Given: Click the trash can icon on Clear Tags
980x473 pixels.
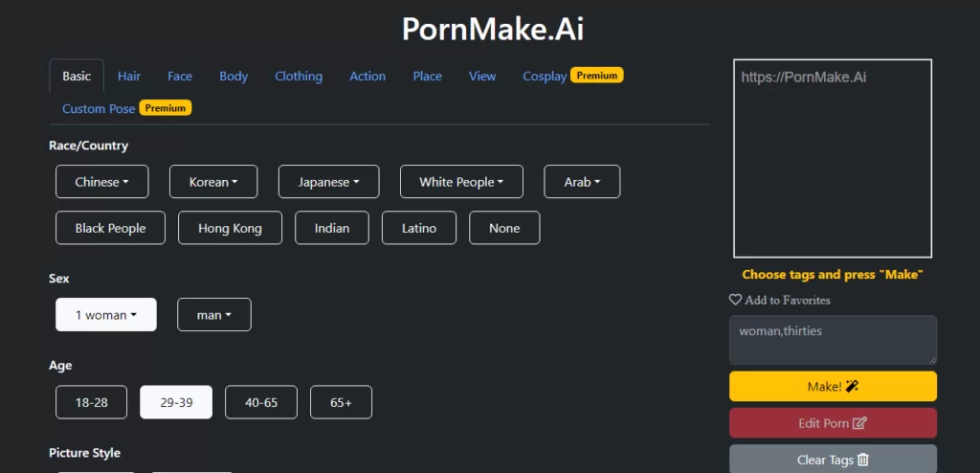Looking at the screenshot, I should (863, 460).
